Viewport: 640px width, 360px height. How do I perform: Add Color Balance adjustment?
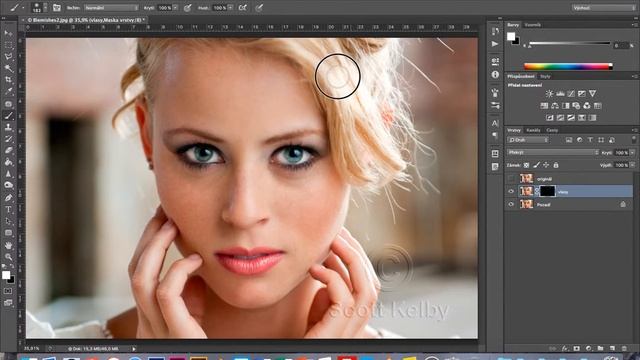555,106
